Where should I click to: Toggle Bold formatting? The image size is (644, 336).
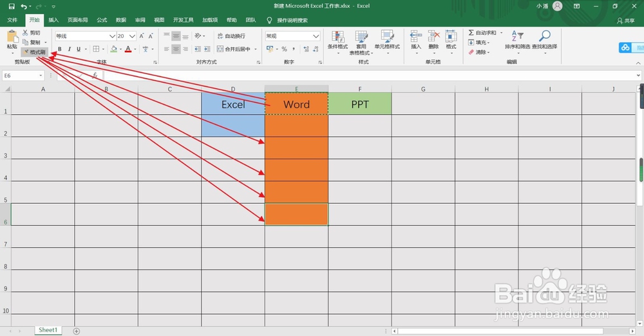[x=59, y=49]
